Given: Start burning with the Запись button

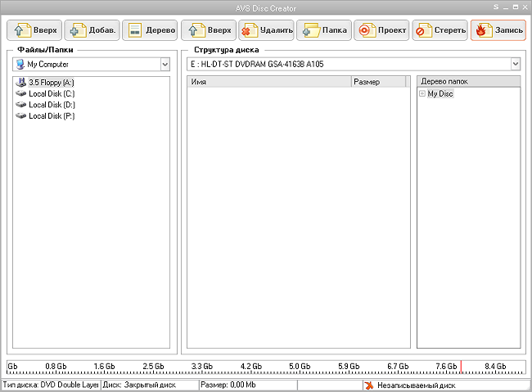Looking at the screenshot, I should coord(498,30).
